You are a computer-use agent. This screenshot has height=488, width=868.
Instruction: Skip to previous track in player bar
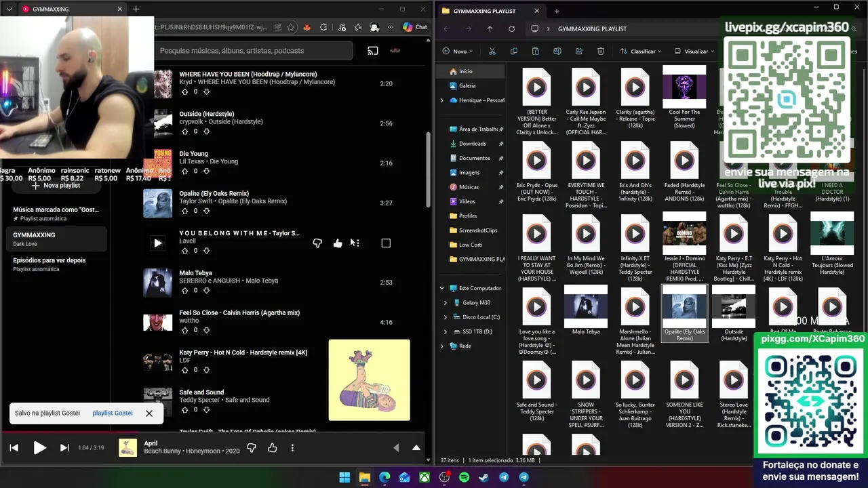pos(14,448)
